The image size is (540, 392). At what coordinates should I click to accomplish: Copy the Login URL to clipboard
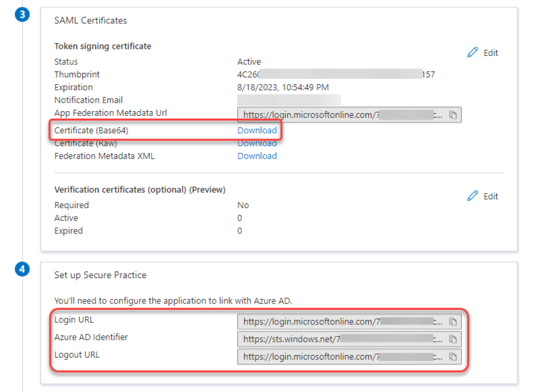point(452,321)
